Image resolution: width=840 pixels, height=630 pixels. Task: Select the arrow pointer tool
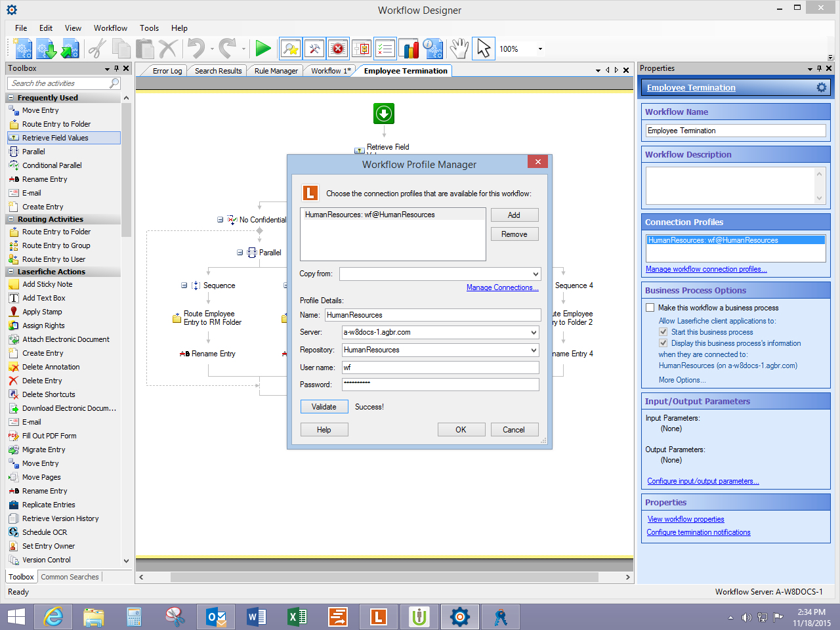[484, 49]
